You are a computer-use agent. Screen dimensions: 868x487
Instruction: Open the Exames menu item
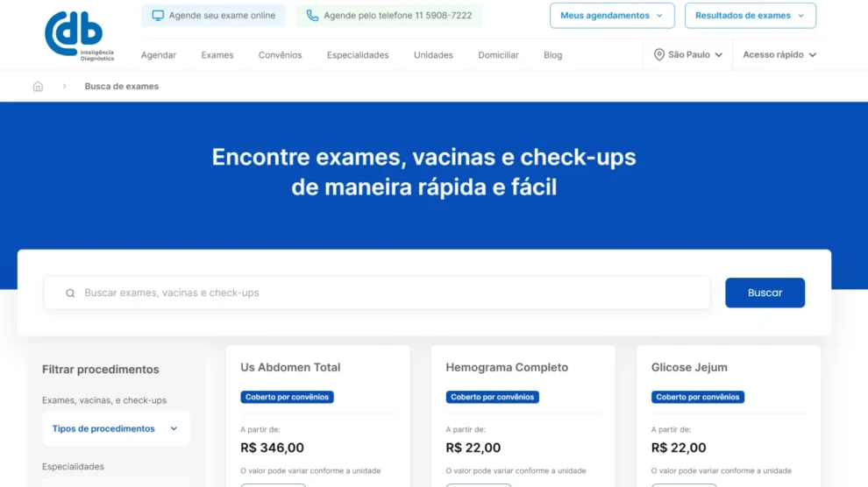point(217,55)
